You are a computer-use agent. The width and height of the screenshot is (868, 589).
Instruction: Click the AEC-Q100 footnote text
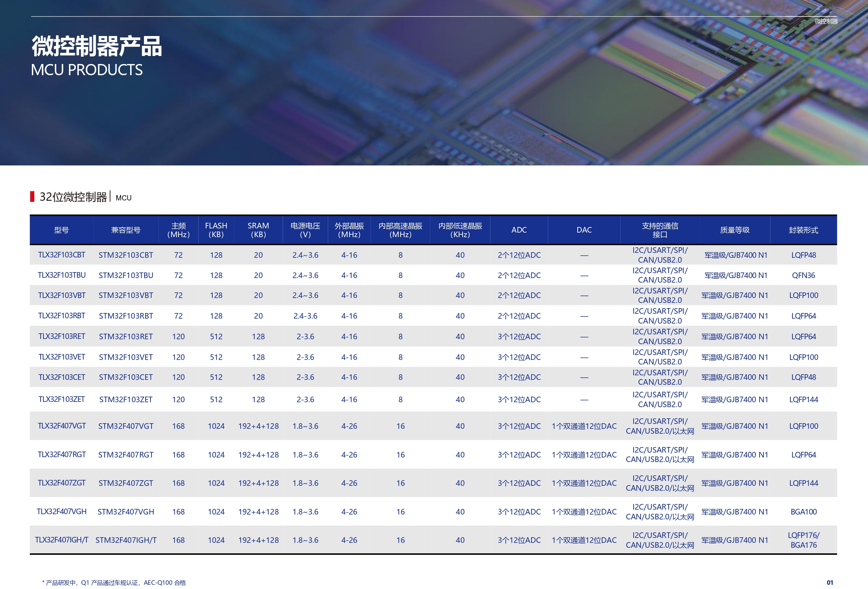pos(114,582)
